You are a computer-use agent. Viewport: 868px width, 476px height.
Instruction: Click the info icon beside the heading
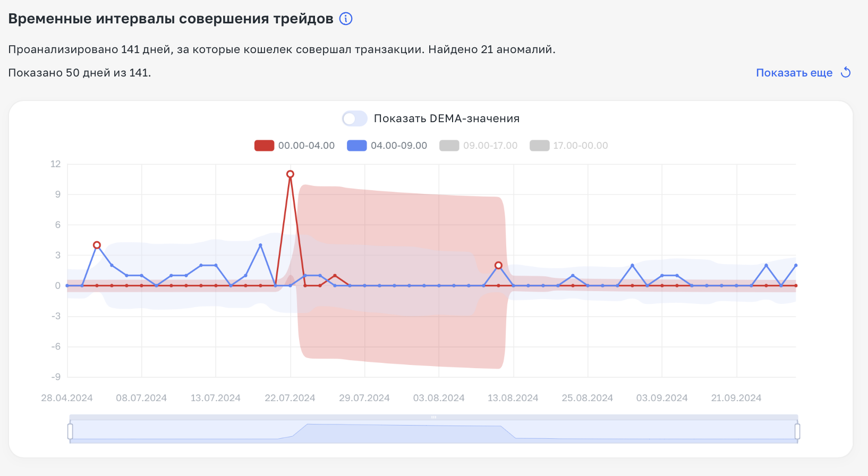pyautogui.click(x=346, y=19)
